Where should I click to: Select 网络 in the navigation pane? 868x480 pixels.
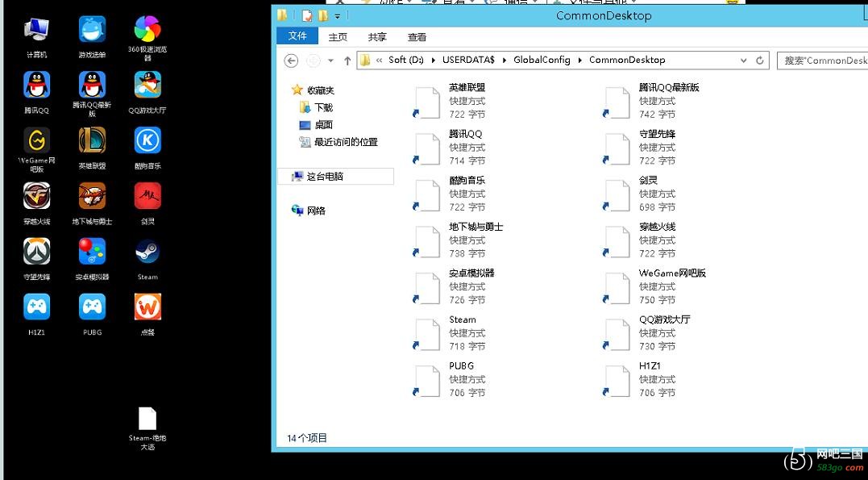309,211
